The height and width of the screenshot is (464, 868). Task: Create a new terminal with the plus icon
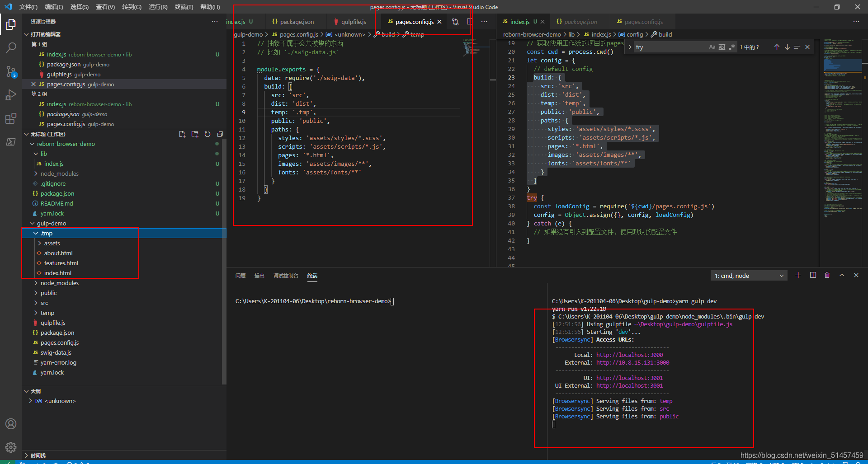pos(798,275)
